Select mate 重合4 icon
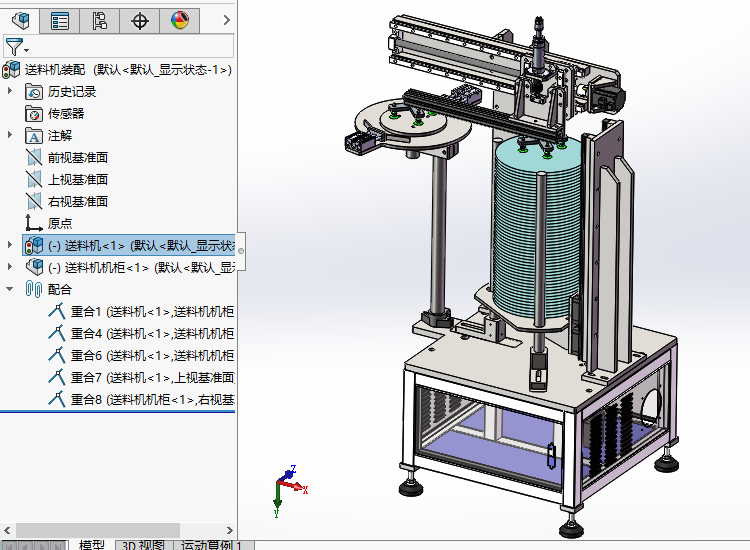Viewport: 750px width, 550px height. (x=56, y=333)
